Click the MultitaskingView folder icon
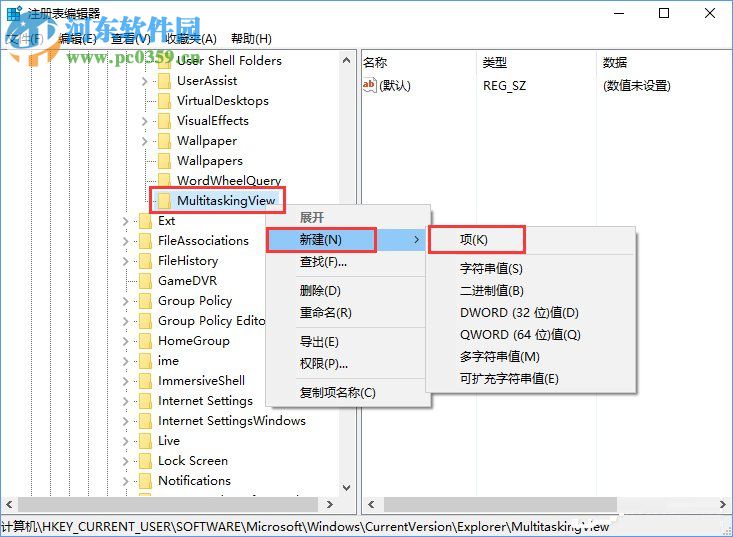The image size is (733, 537). 164,201
